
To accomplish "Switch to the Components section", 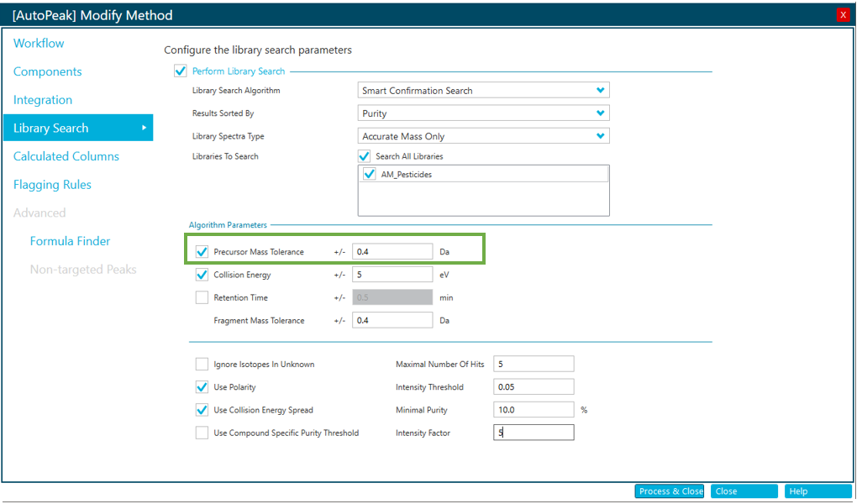I will (x=48, y=72).
